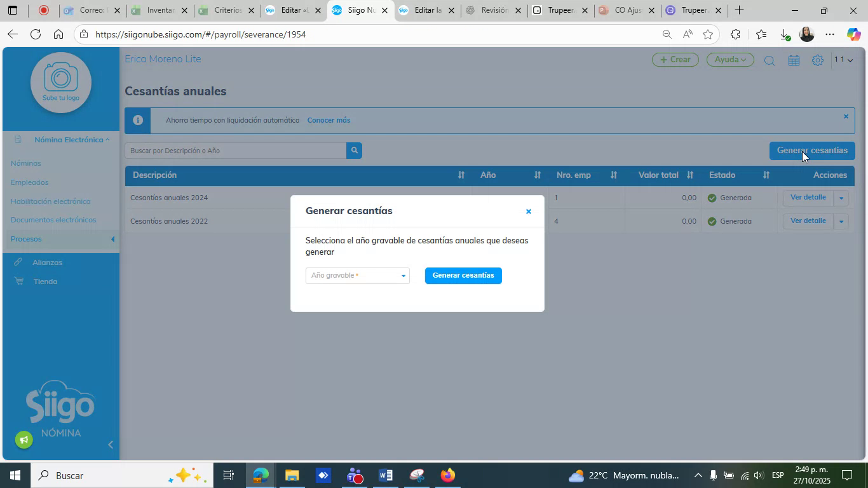Switch to the CO Ajus browser tab

627,11
